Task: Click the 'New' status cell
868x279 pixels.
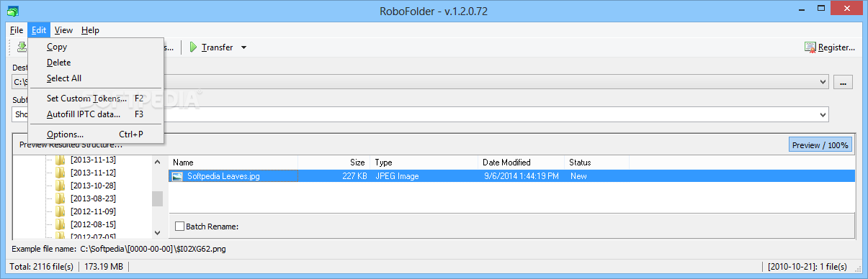Action: point(578,175)
